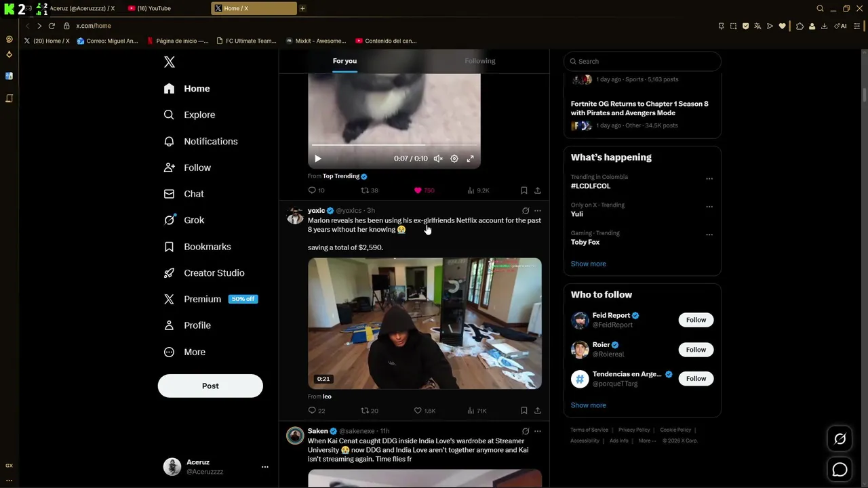This screenshot has height=488, width=868.
Task: Follow Tendencias en Argentina
Action: click(x=696, y=379)
